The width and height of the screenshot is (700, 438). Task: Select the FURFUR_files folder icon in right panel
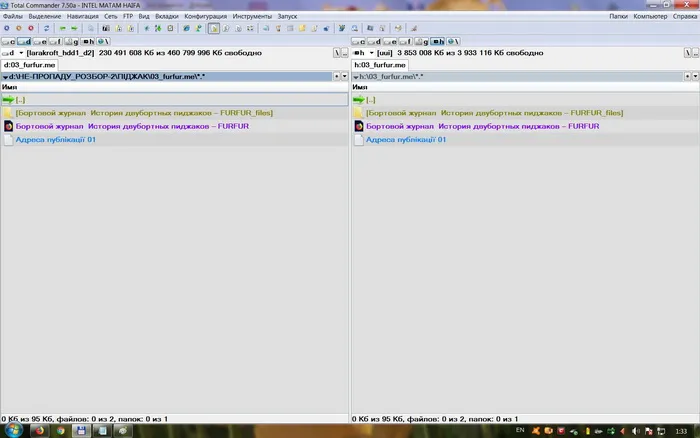[x=358, y=113]
